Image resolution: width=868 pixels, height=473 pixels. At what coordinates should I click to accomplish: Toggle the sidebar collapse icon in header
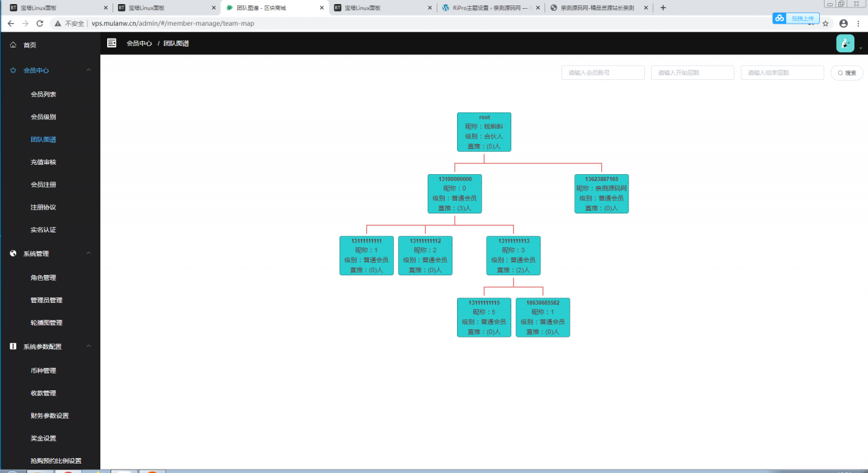pos(112,43)
